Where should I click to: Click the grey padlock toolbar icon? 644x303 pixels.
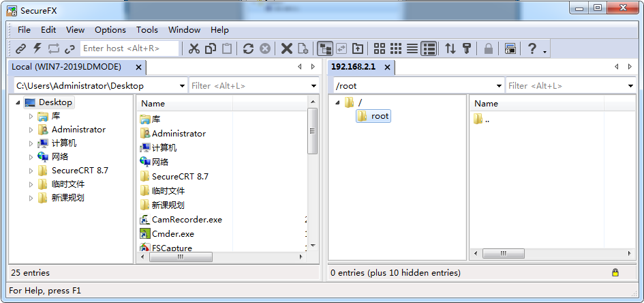coord(489,48)
